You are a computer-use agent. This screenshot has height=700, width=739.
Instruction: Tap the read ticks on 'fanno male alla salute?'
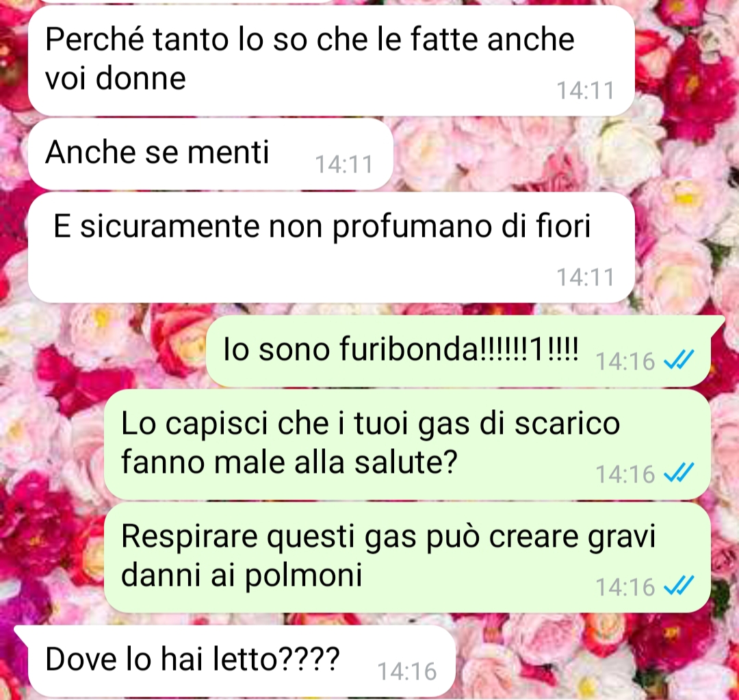point(679,474)
